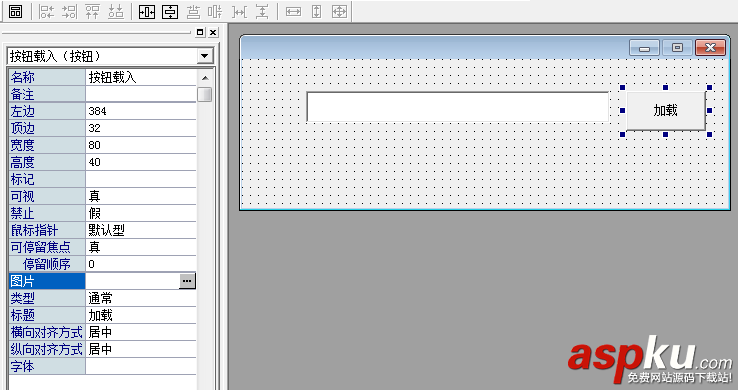The width and height of the screenshot is (738, 390).
Task: Click the form preview toolbar icon
Action: [x=16, y=11]
